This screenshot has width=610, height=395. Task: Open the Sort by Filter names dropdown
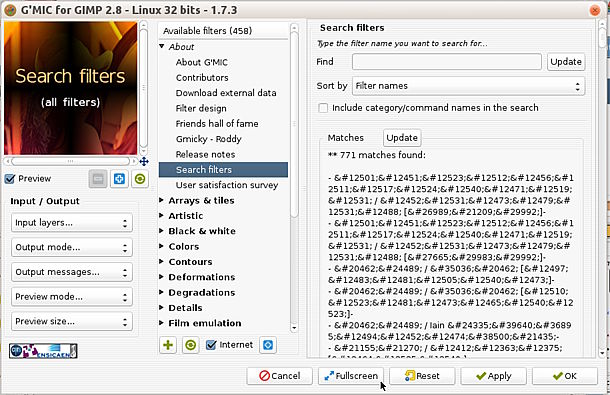468,86
